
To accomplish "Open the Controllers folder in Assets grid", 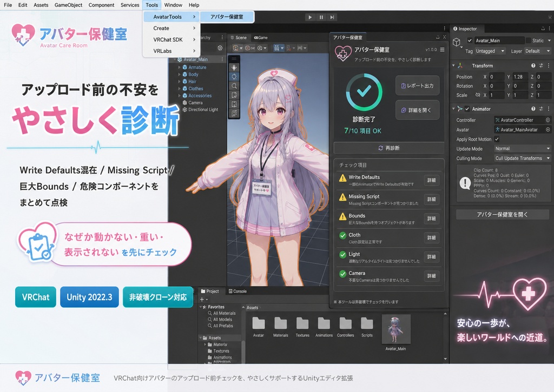I will tap(346, 327).
